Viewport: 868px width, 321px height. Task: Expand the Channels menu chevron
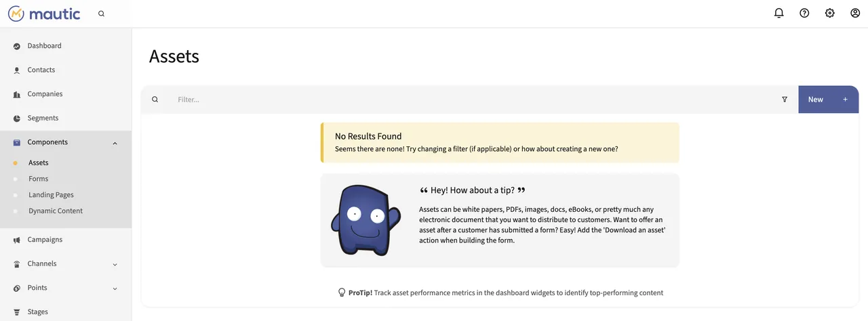[115, 264]
